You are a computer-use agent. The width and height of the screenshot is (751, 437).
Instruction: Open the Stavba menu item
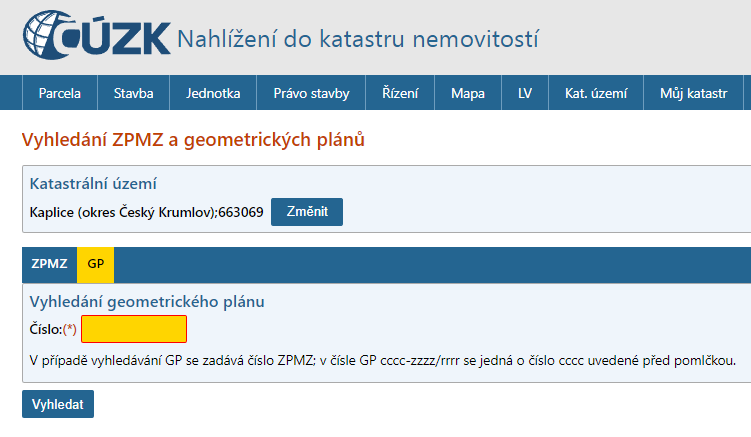tap(133, 94)
